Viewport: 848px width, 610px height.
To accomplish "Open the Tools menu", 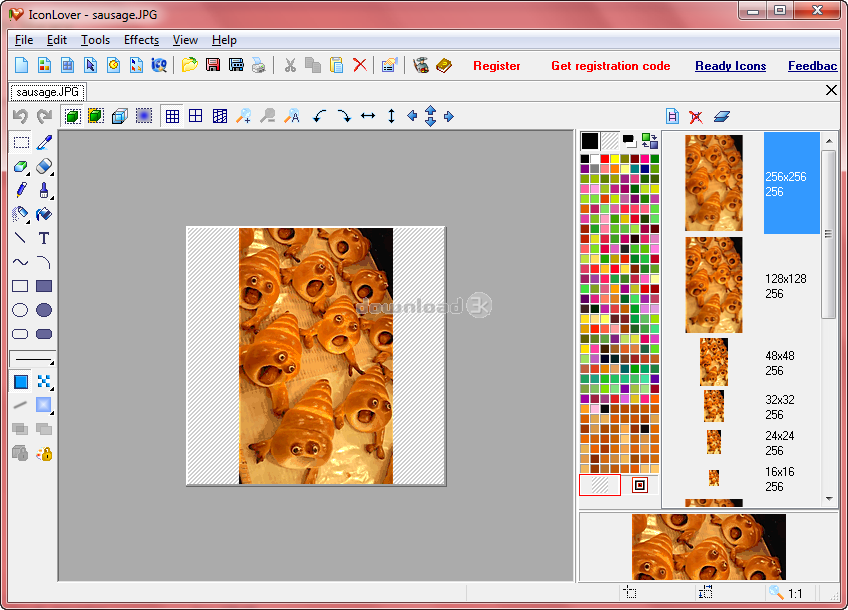I will pos(95,40).
